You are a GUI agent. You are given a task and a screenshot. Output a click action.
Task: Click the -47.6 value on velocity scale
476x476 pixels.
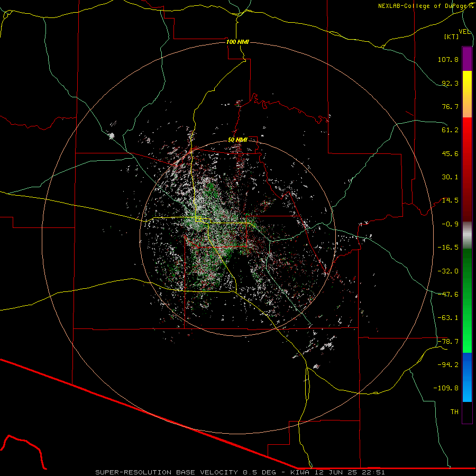tap(448, 295)
